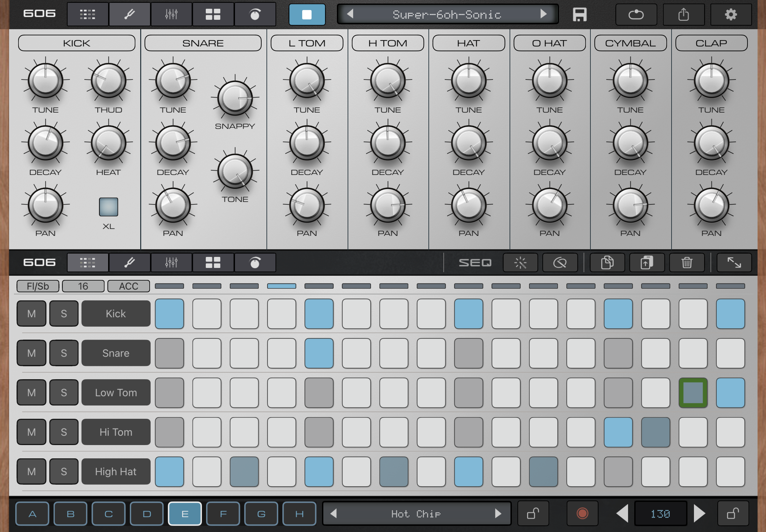Toggle the XL switch in Kick section
Viewport: 766px width, 532px height.
pyautogui.click(x=108, y=207)
